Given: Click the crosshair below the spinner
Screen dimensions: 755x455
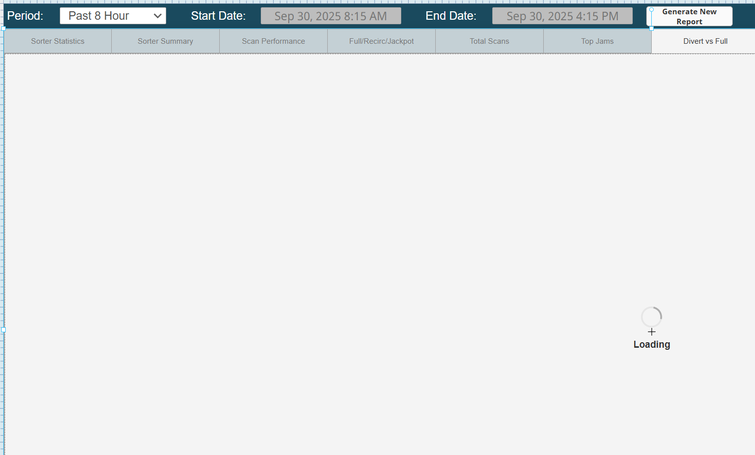Looking at the screenshot, I should [x=651, y=332].
